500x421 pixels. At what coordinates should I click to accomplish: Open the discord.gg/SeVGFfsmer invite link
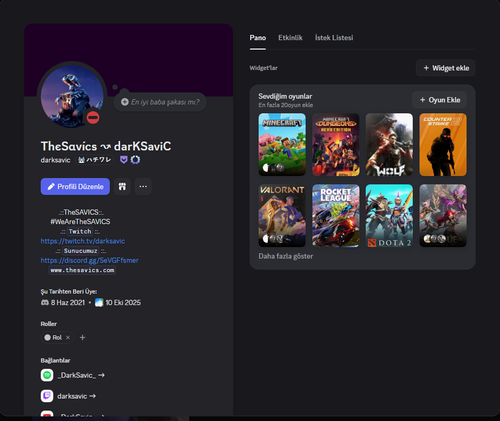pyautogui.click(x=89, y=260)
